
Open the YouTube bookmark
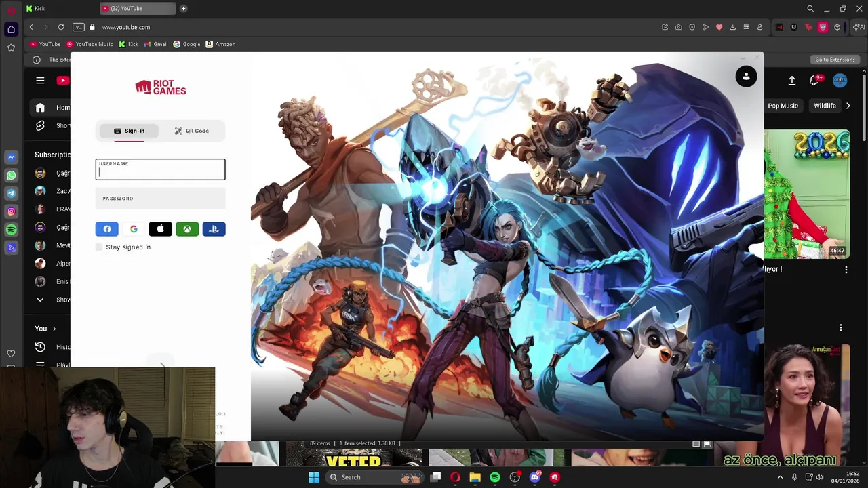(45, 44)
